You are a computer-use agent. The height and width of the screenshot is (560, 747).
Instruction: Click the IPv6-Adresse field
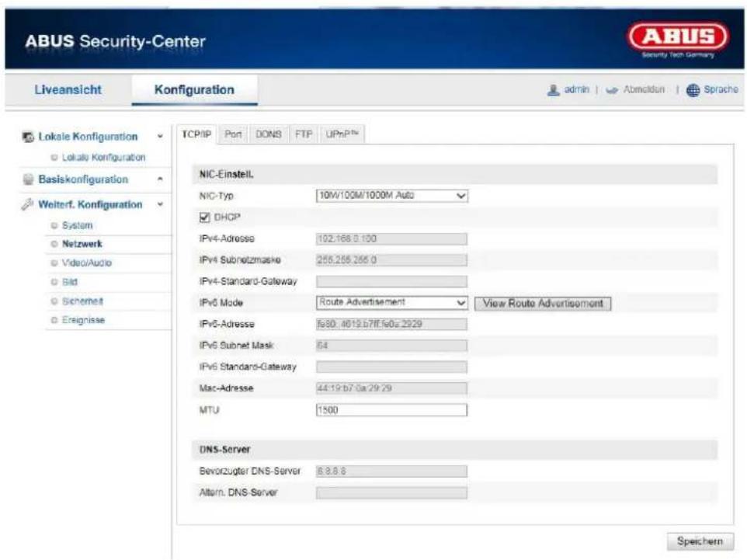(x=391, y=325)
